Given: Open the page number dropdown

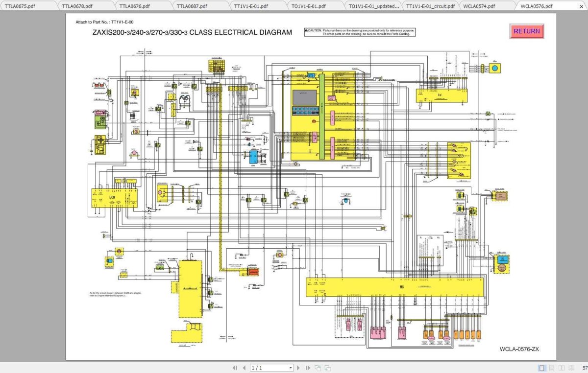Looking at the screenshot, I should [290, 368].
